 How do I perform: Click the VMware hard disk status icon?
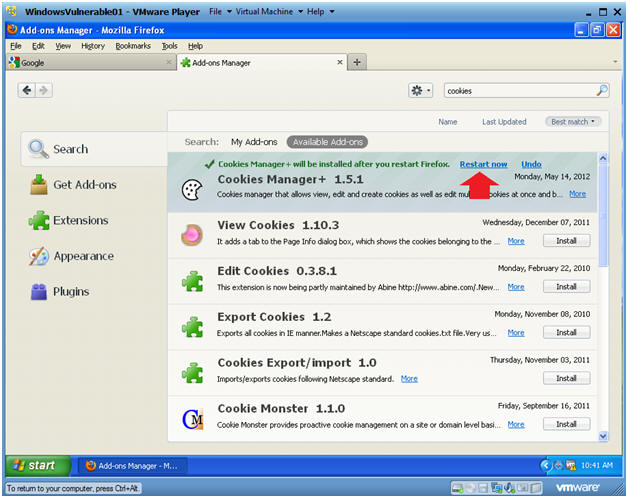click(457, 488)
